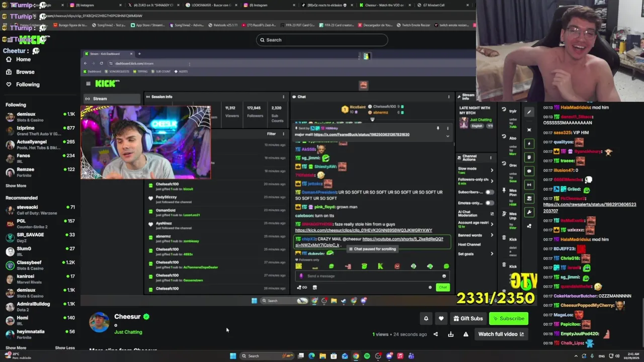This screenshot has width=644, height=362.
Task: Click the Filter button in activity feed
Action: click(271, 134)
